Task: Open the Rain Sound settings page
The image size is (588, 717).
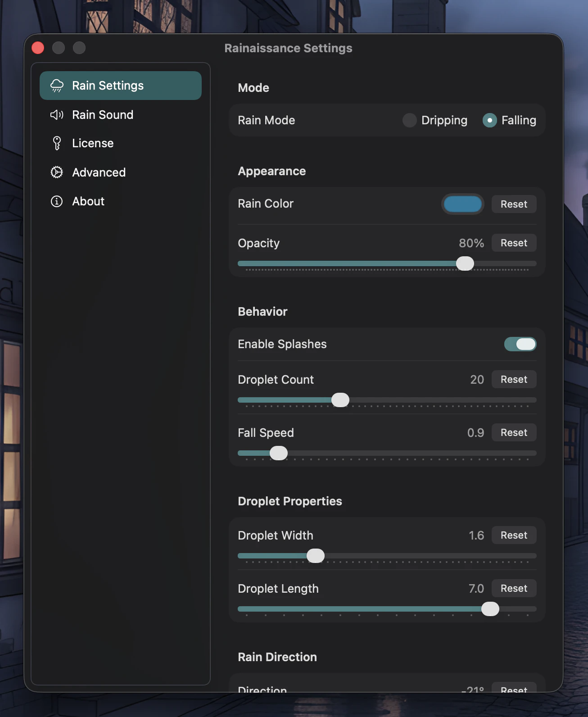Action: 103,115
